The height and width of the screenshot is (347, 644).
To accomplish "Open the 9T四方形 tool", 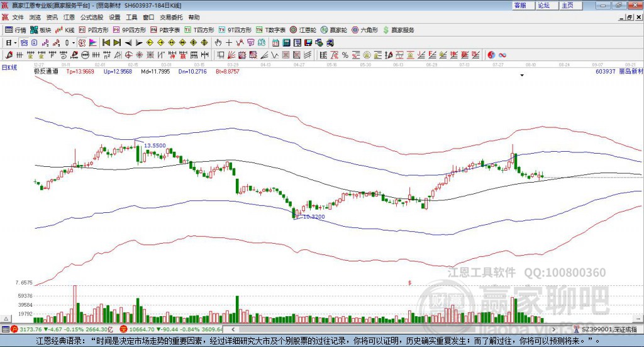I will 235,30.
